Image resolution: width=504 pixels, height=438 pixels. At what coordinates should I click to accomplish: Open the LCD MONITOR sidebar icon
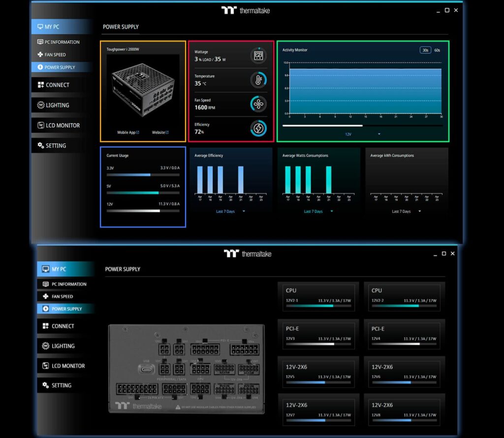42,125
